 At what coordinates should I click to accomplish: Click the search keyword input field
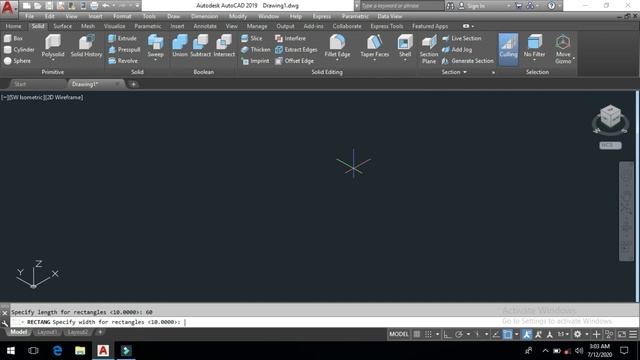[x=402, y=6]
